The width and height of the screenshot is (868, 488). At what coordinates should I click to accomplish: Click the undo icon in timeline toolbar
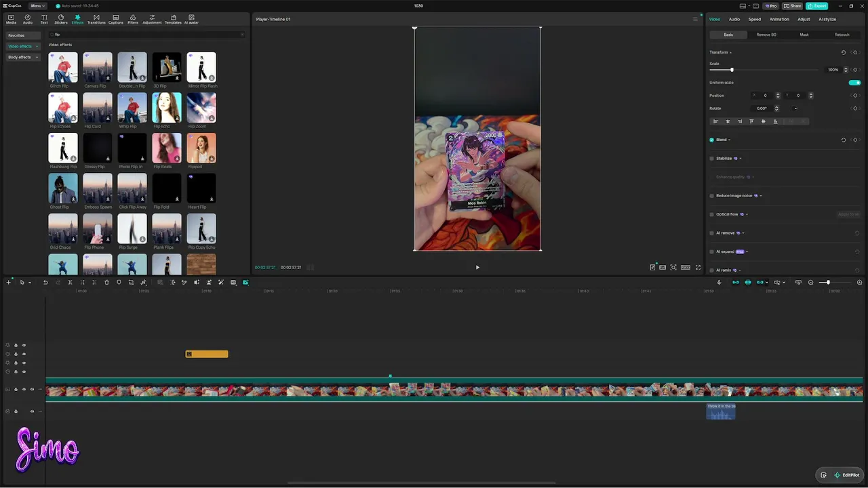[45, 283]
